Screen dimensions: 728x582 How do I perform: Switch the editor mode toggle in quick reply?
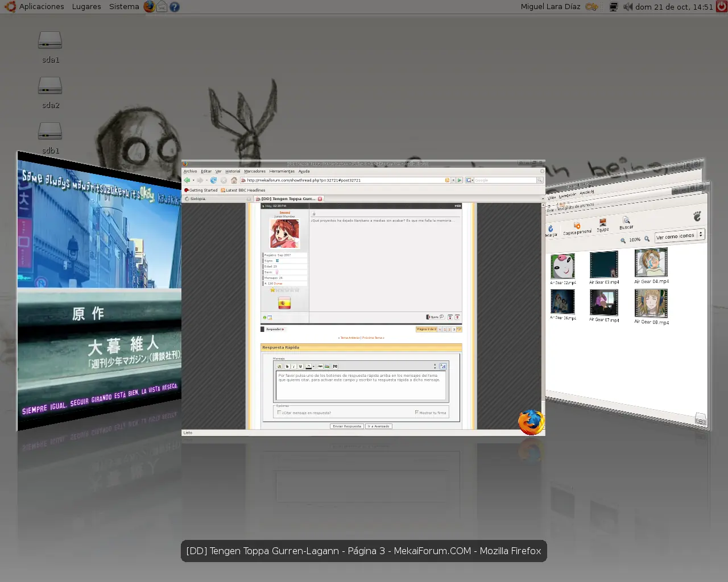(x=443, y=367)
